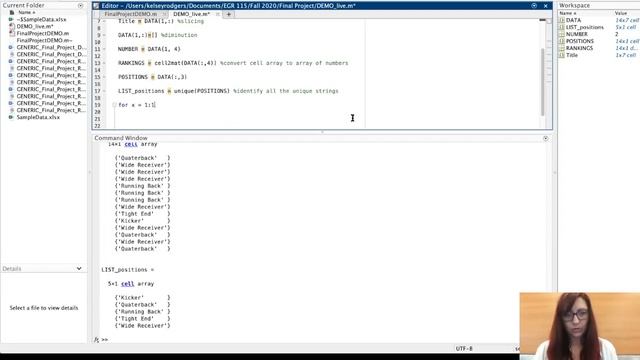The height and width of the screenshot is (360, 640).
Task: Click the SampleData.xlsx spreadsheet icon
Action: click(11, 117)
